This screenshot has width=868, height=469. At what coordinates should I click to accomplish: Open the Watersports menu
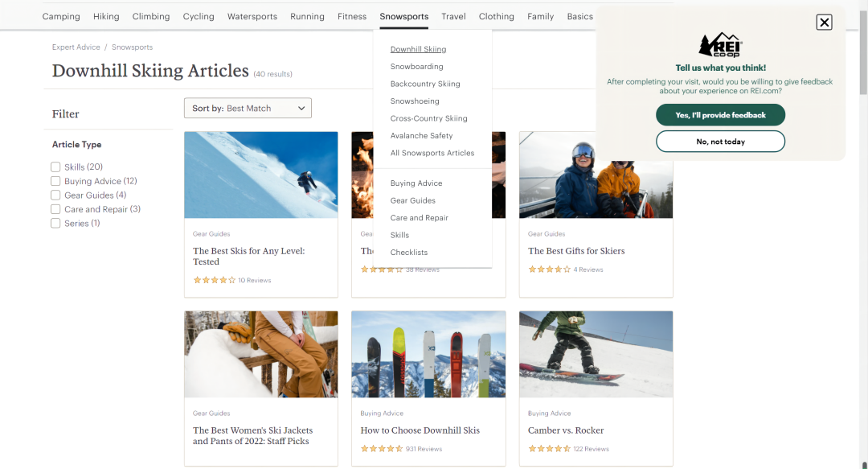pyautogui.click(x=252, y=17)
